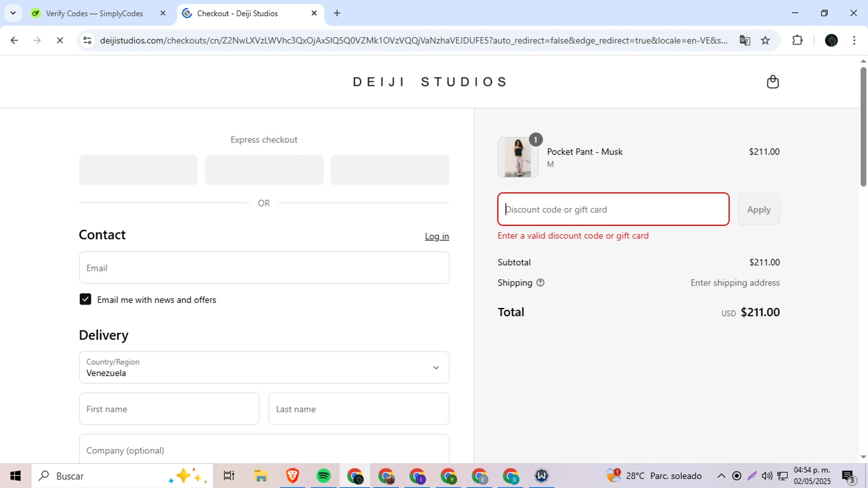Click the Total $211.00 amount

click(x=760, y=312)
